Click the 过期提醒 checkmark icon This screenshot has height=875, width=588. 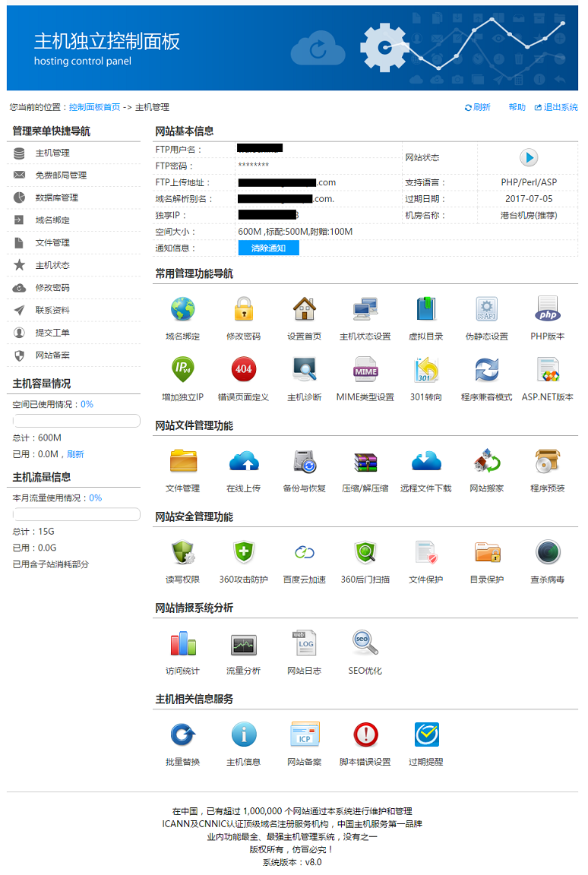425,734
